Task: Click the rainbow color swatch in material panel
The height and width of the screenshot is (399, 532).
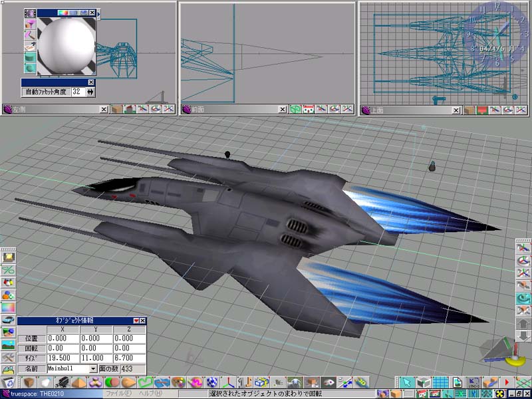Action: (65, 13)
